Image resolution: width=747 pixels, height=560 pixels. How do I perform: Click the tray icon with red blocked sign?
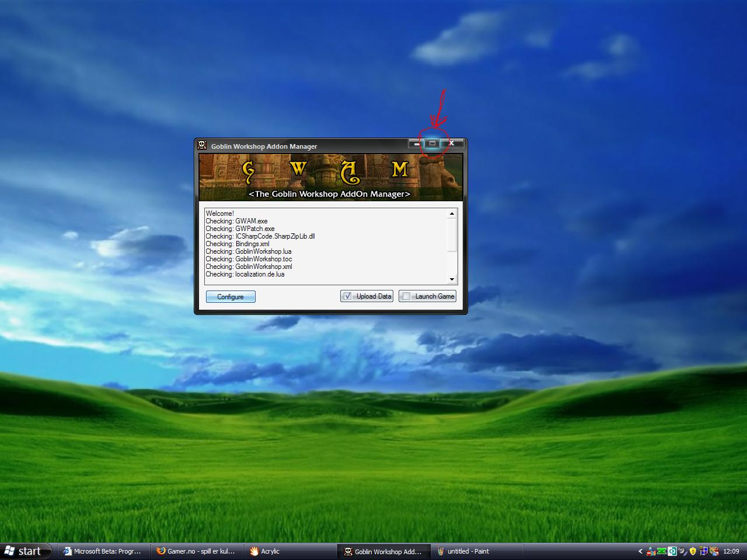click(x=651, y=551)
